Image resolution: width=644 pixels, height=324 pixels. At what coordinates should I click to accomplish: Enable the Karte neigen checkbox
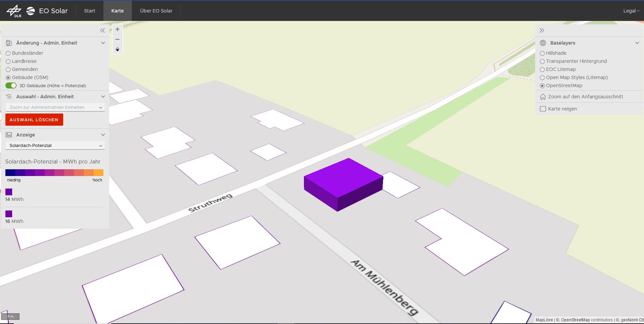pos(543,109)
